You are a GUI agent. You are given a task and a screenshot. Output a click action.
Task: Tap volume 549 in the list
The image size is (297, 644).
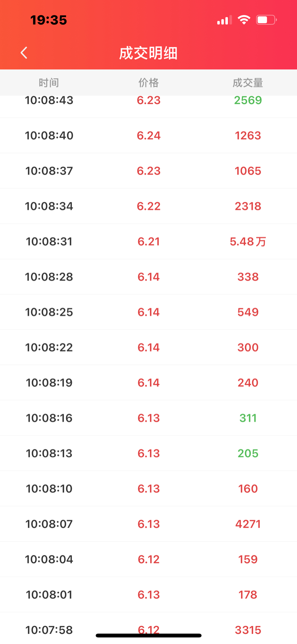click(x=247, y=312)
